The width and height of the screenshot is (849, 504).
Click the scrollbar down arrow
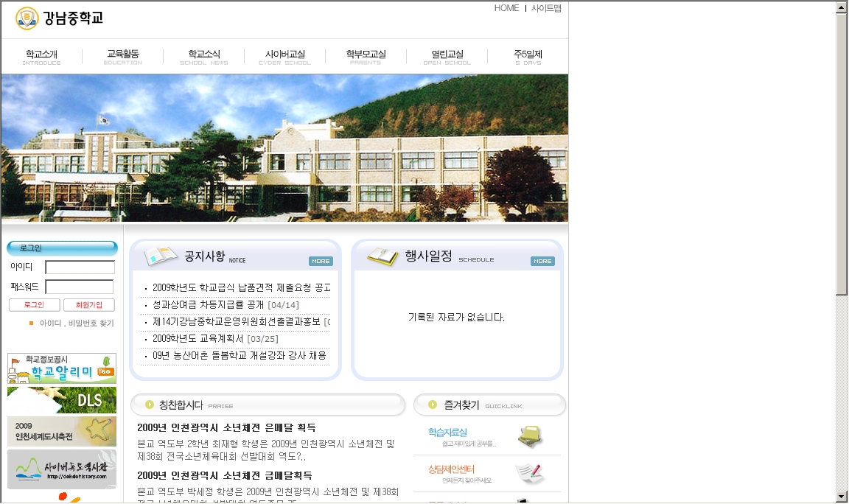click(x=842, y=496)
